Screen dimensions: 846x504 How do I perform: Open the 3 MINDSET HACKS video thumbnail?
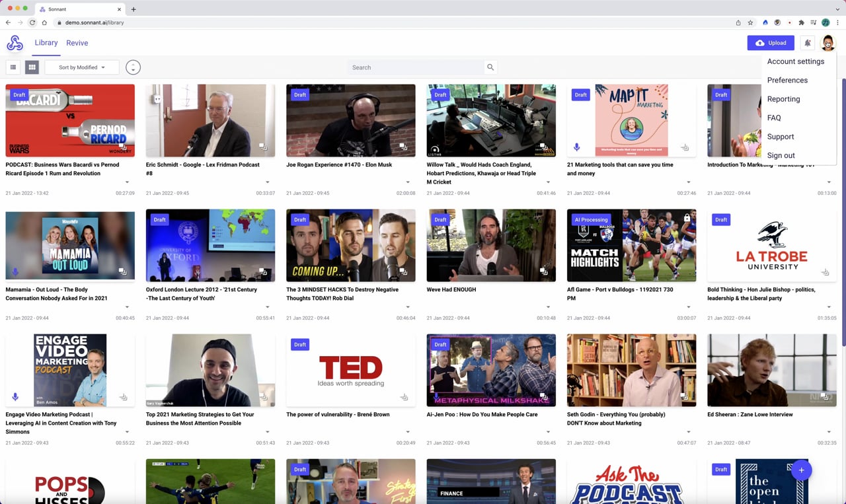point(351,245)
